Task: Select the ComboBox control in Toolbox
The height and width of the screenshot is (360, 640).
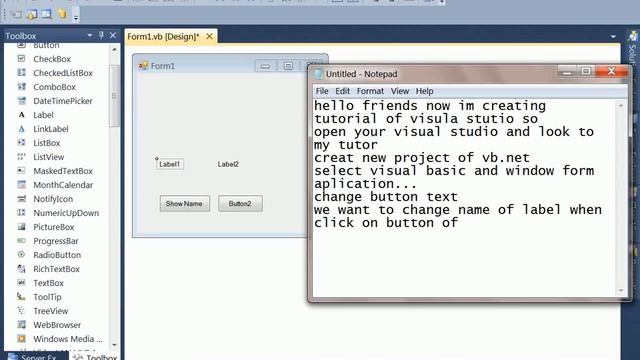Action: click(x=54, y=87)
